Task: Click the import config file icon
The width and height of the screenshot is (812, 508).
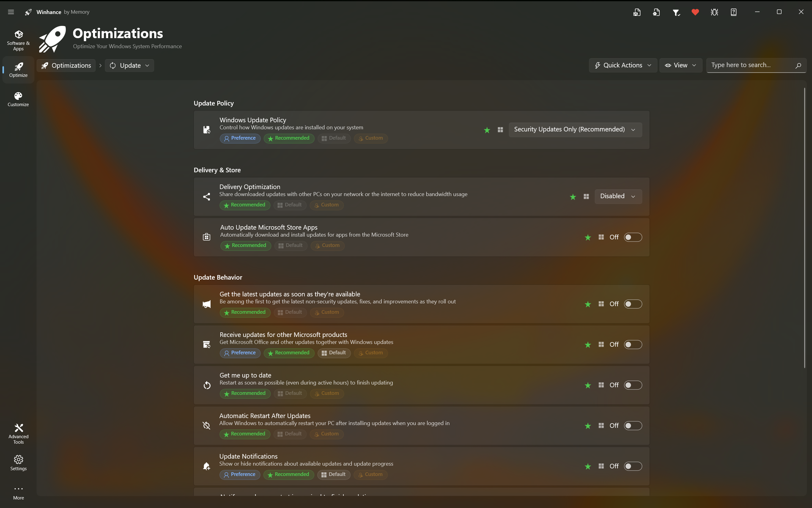Action: 656,12
